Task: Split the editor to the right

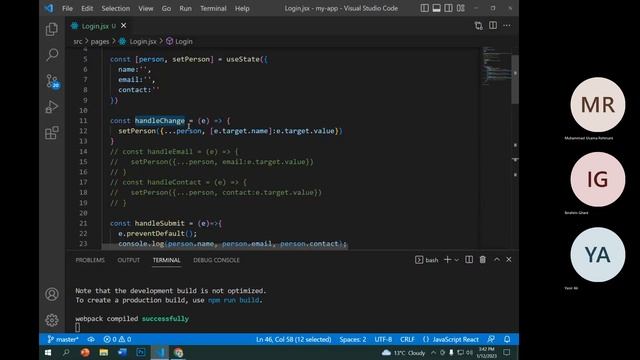Action: click(x=493, y=26)
